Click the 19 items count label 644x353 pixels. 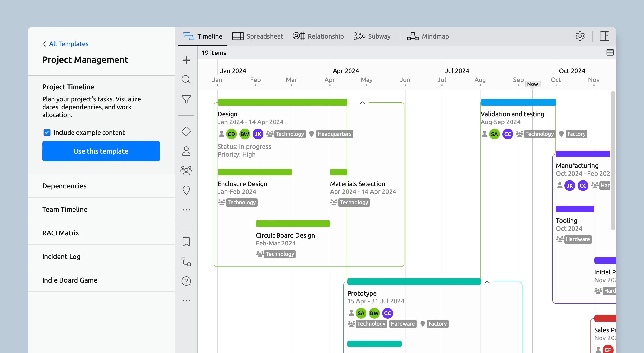(214, 53)
